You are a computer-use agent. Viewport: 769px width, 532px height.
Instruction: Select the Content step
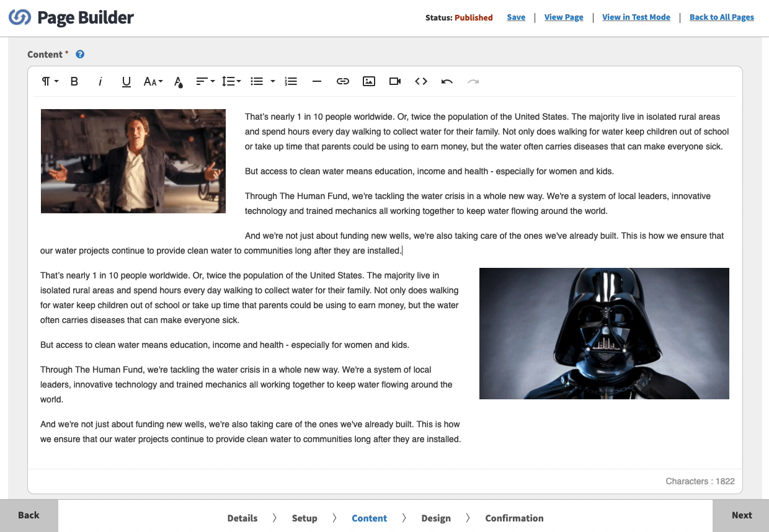(370, 518)
